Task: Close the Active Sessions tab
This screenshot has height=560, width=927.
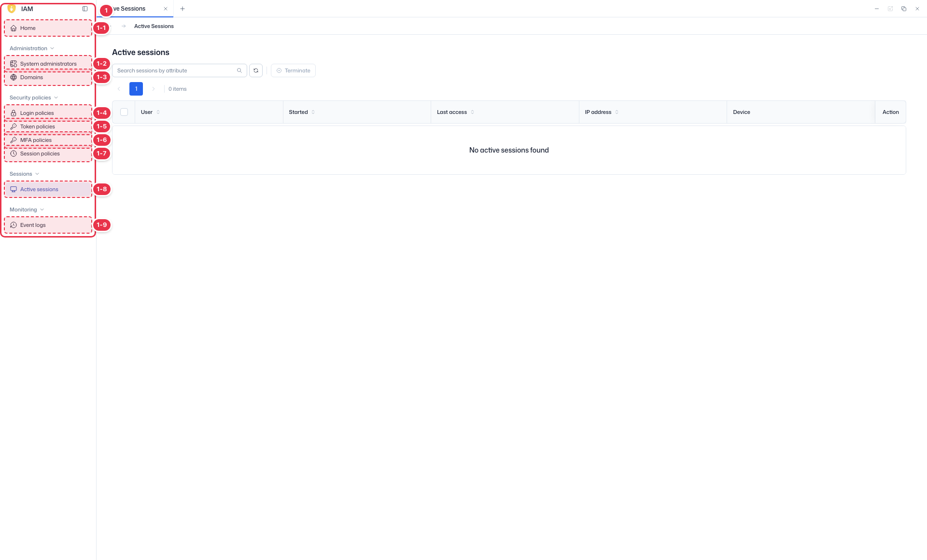Action: (166, 9)
